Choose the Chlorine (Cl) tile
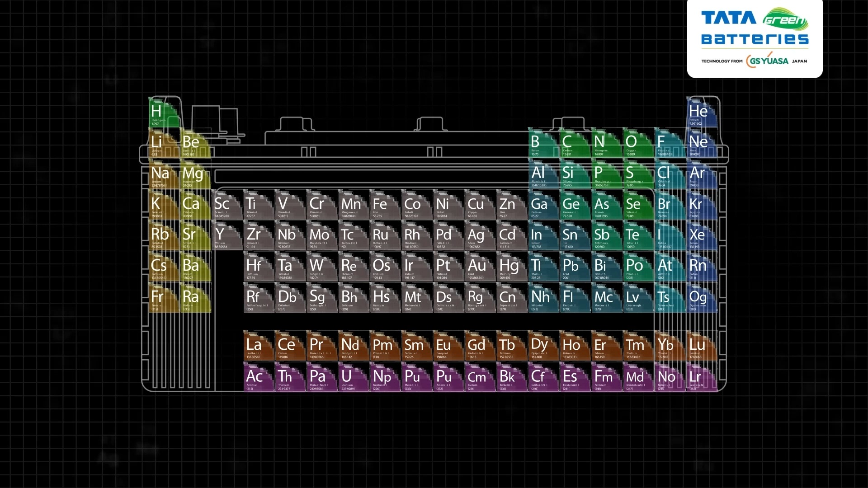The height and width of the screenshot is (488, 868). 670,174
